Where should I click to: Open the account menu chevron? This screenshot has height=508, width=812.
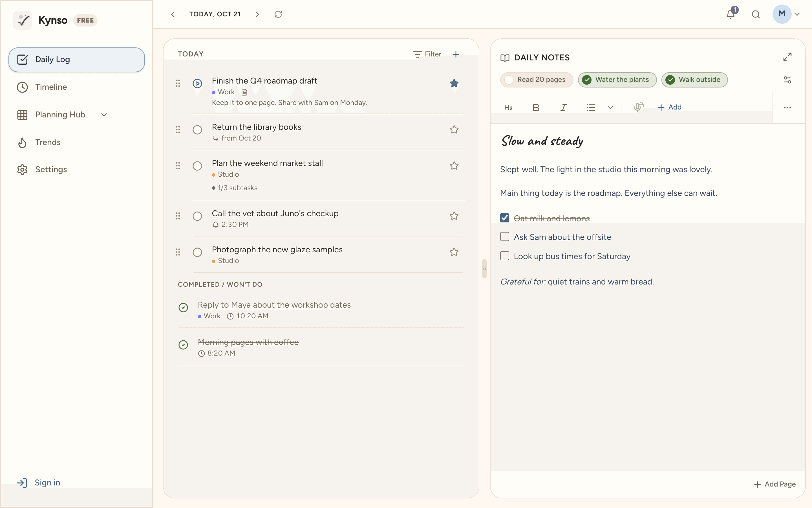pos(797,14)
